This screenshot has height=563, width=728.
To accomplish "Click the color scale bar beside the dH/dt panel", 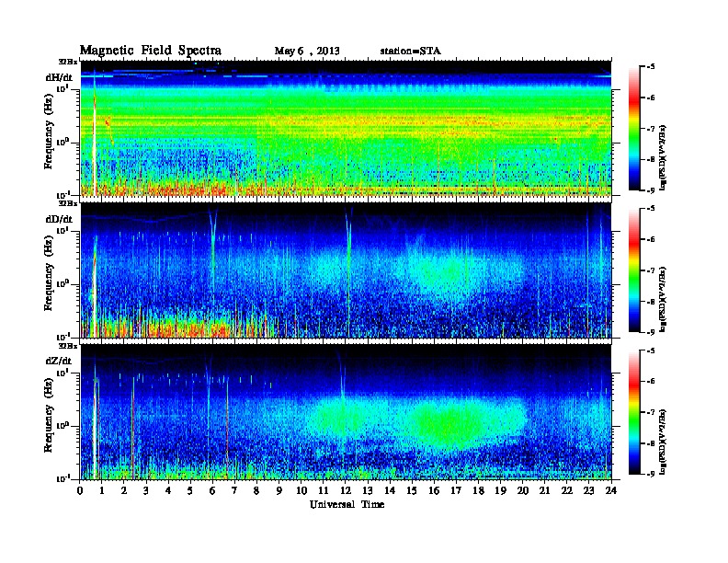I will pos(634,128).
